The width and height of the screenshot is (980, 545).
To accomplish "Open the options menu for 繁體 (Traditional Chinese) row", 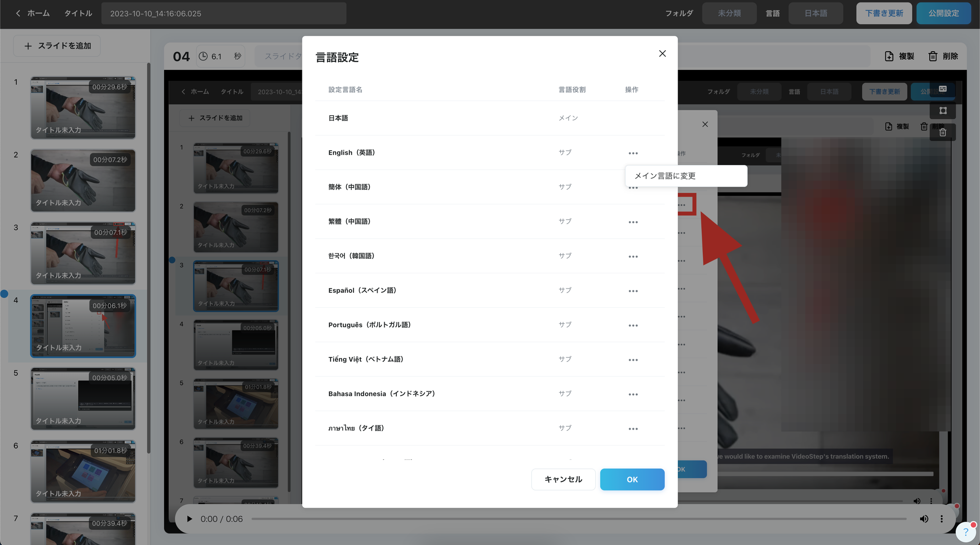I will (x=633, y=222).
